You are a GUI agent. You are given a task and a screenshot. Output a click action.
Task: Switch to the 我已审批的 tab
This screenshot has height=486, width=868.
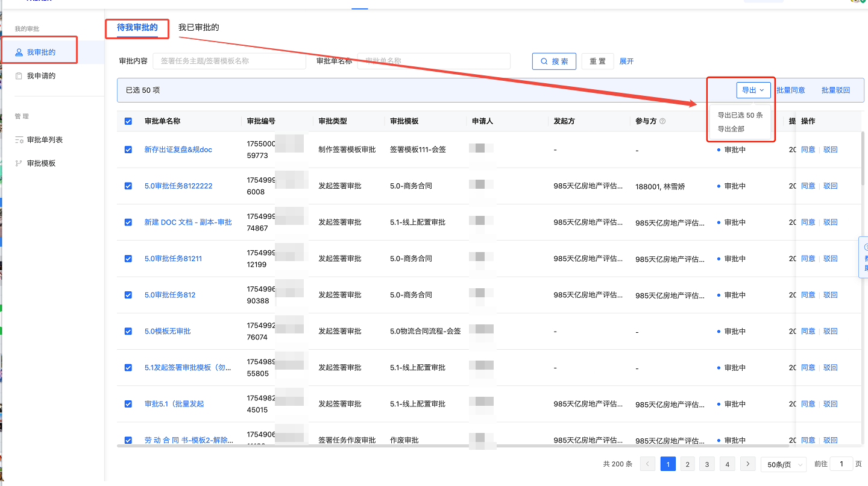coord(198,28)
